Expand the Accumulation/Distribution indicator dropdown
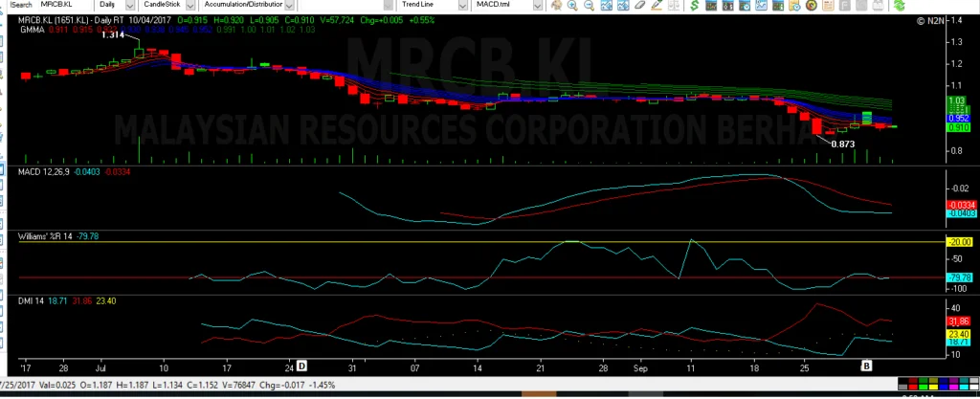The height and width of the screenshot is (399, 980). [x=289, y=5]
